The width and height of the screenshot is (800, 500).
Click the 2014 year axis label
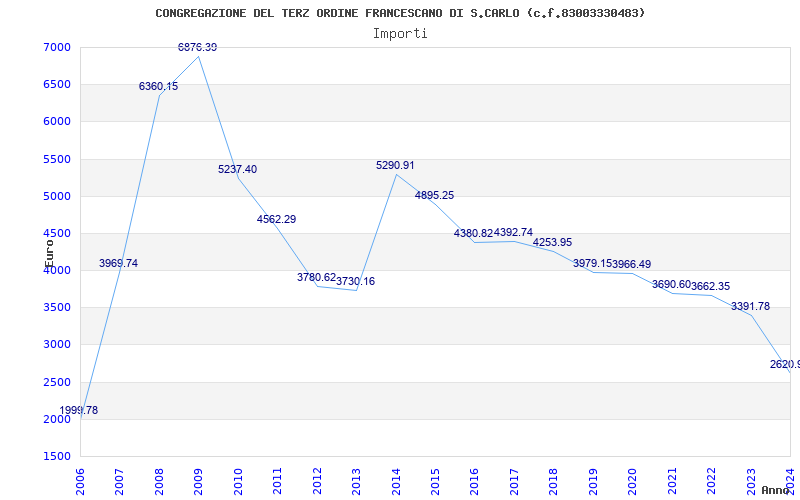click(396, 481)
